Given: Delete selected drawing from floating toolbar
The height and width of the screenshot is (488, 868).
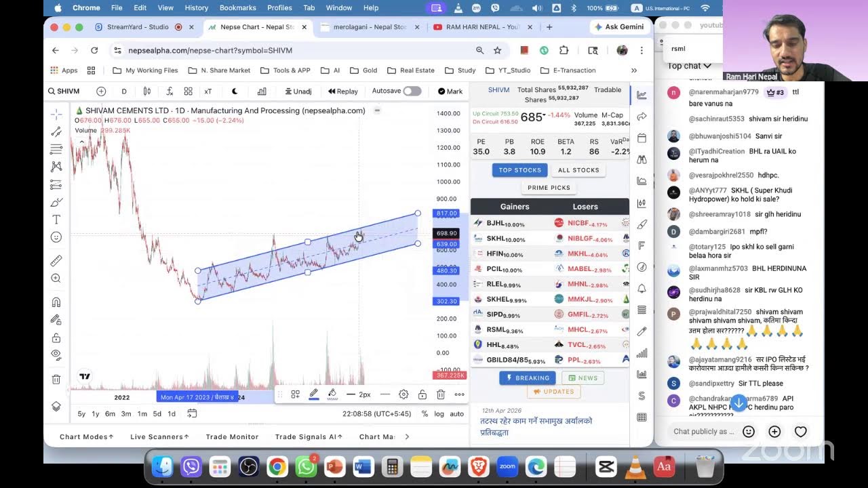Looking at the screenshot, I should [441, 394].
